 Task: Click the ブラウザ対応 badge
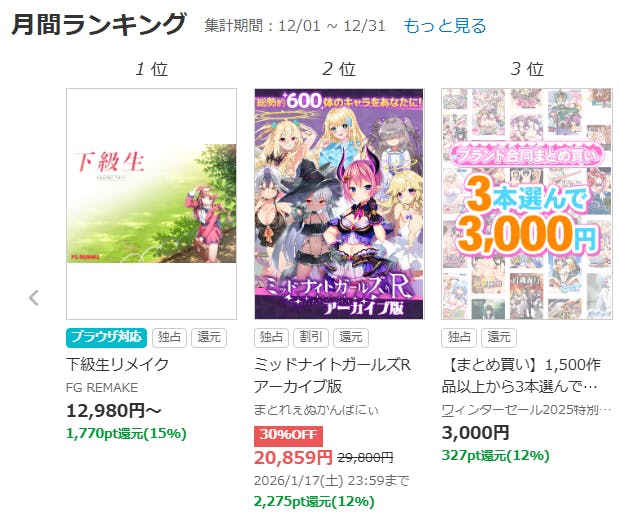pos(106,338)
